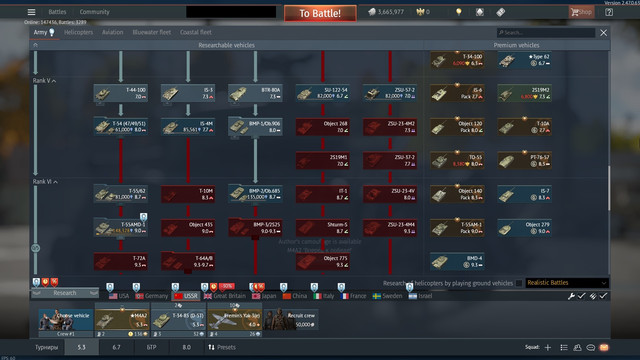The image size is (640, 360).
Task: Select the China nation tab
Action: (295, 296)
